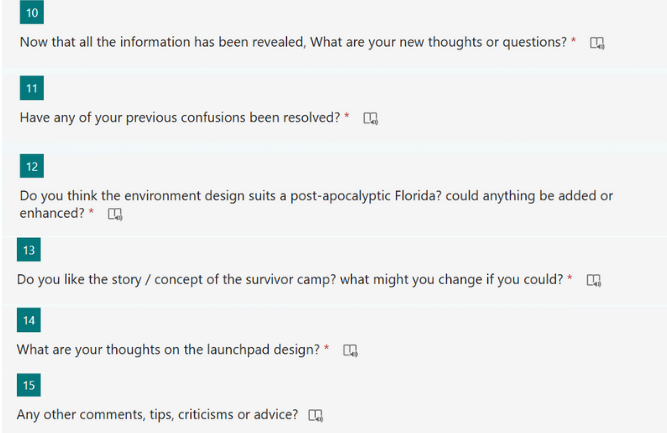Select the number 11 question badge

pos(32,88)
